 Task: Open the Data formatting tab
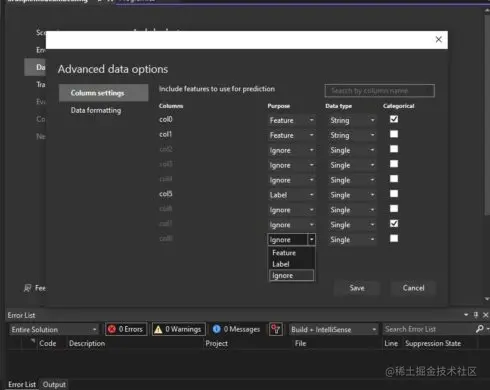(x=96, y=110)
